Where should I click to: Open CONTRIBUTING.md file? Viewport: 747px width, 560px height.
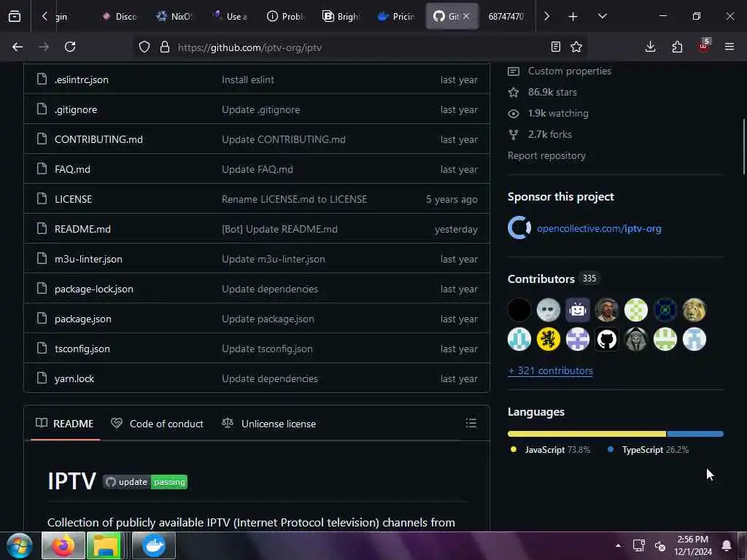(98, 139)
